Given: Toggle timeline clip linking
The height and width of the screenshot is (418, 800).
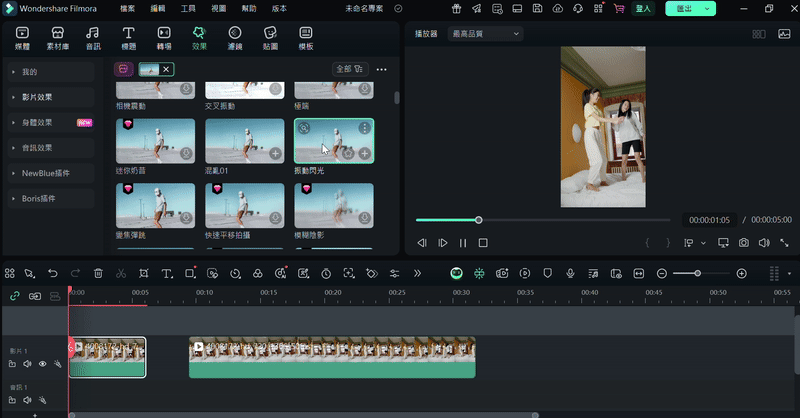Looking at the screenshot, I should 14,296.
